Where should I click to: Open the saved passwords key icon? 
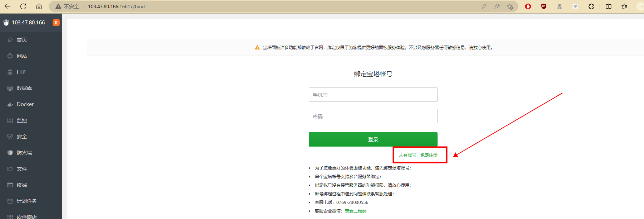(x=484, y=6)
